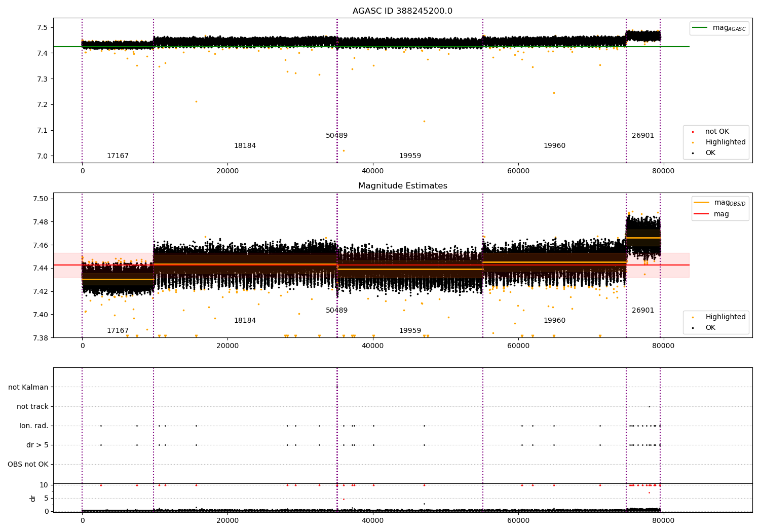This screenshot has width=760, height=532.
Task: Click the 7.48 y-axis tick label
Action: [x=40, y=222]
